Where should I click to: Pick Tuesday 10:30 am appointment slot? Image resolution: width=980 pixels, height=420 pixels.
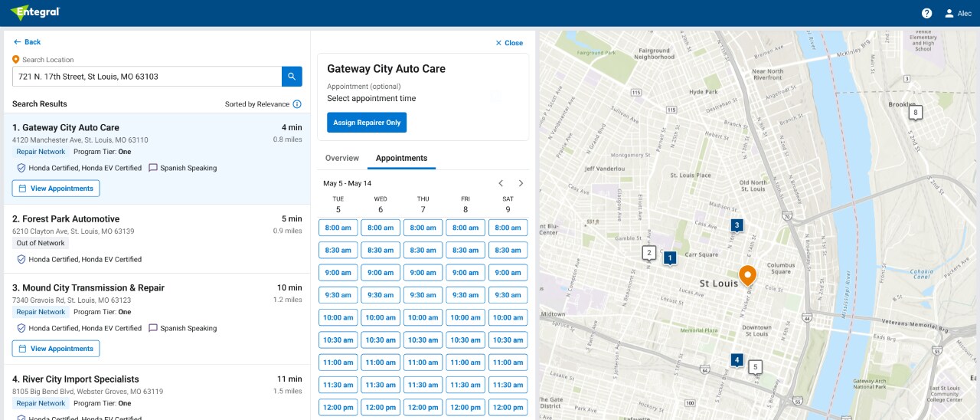point(338,340)
